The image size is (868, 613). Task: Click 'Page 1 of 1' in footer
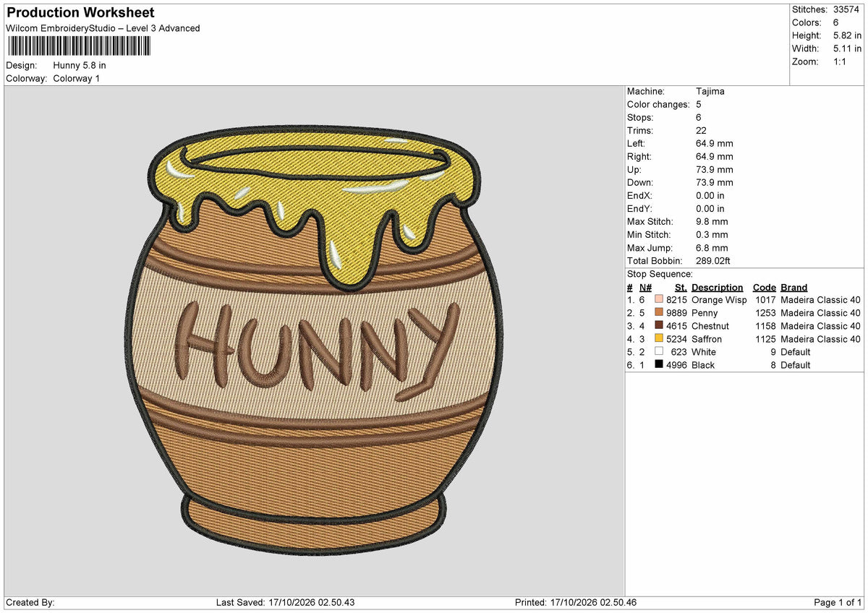838,602
